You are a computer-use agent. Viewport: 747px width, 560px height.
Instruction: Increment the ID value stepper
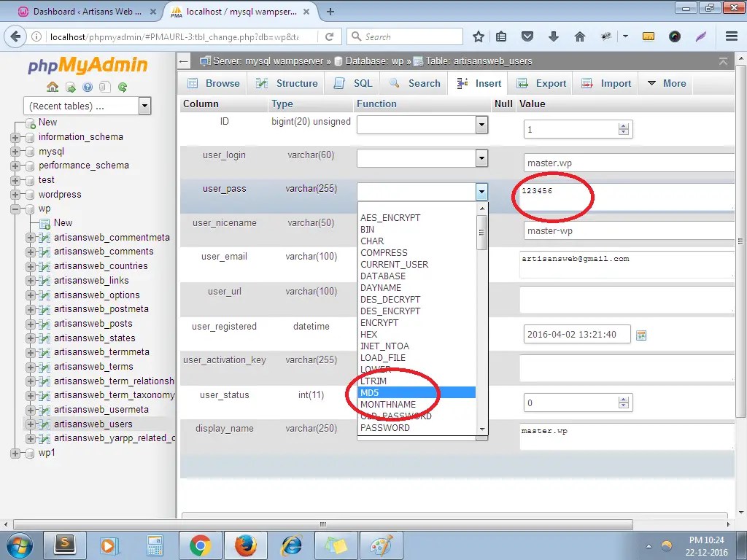623,125
